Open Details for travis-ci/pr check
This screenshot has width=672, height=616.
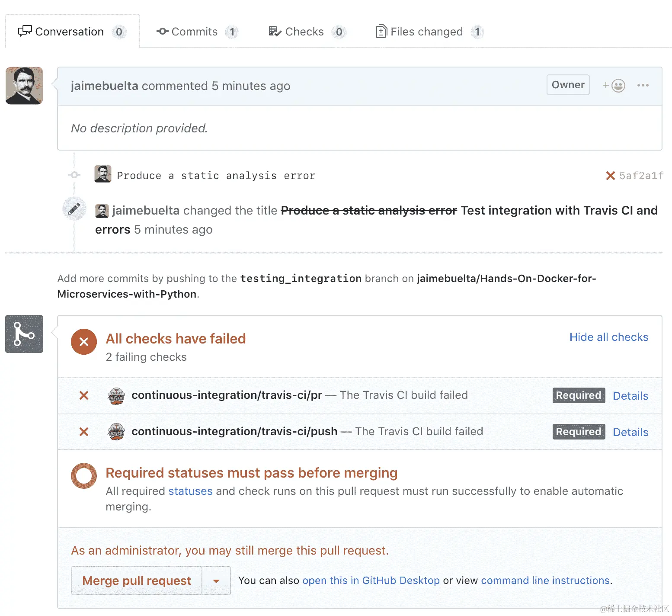click(x=630, y=396)
